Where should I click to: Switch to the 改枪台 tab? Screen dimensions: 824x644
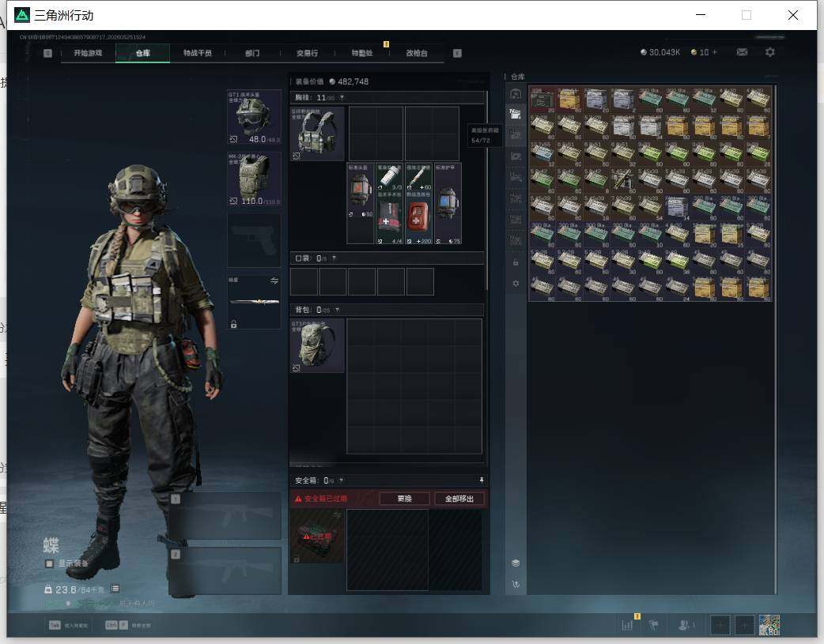[x=417, y=53]
